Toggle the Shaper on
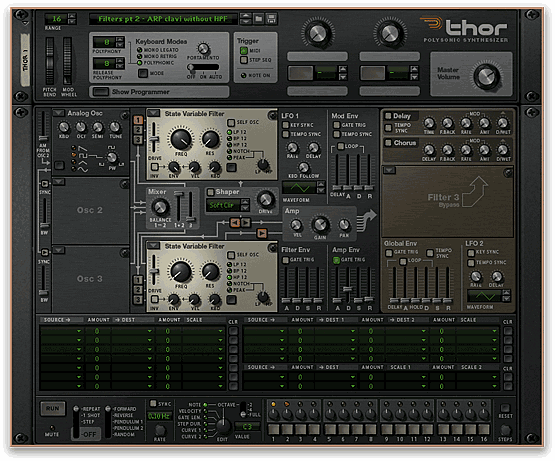555x461 pixels. 210,192
